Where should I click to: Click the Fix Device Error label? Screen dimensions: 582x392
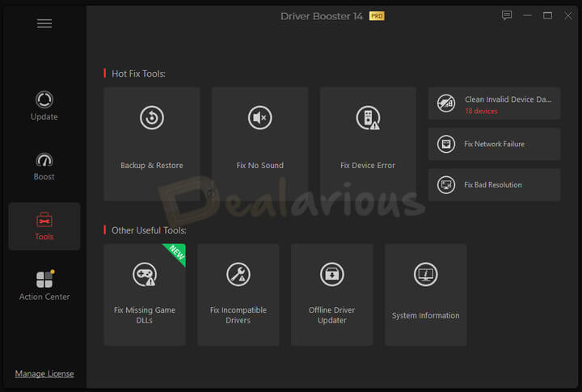[x=368, y=165]
